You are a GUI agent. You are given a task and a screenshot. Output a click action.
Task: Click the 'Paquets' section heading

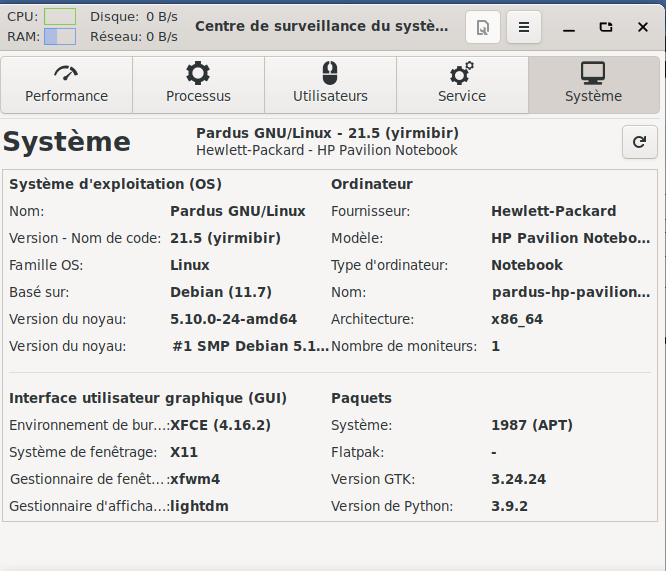(361, 399)
